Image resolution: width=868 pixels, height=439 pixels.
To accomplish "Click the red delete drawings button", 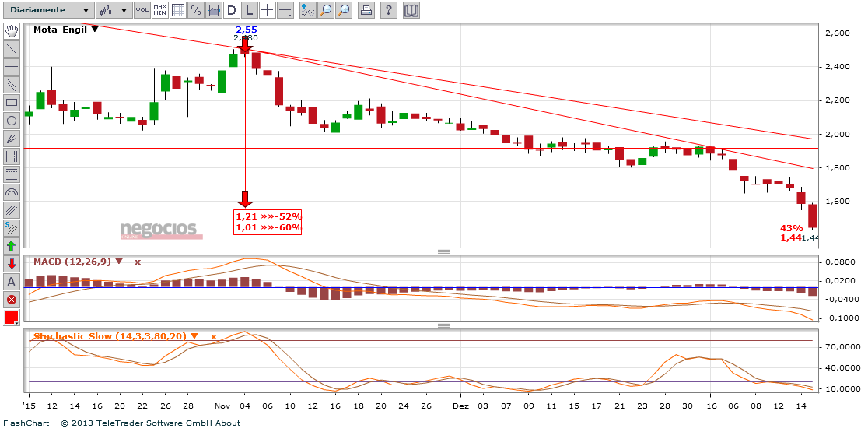I will [x=12, y=300].
